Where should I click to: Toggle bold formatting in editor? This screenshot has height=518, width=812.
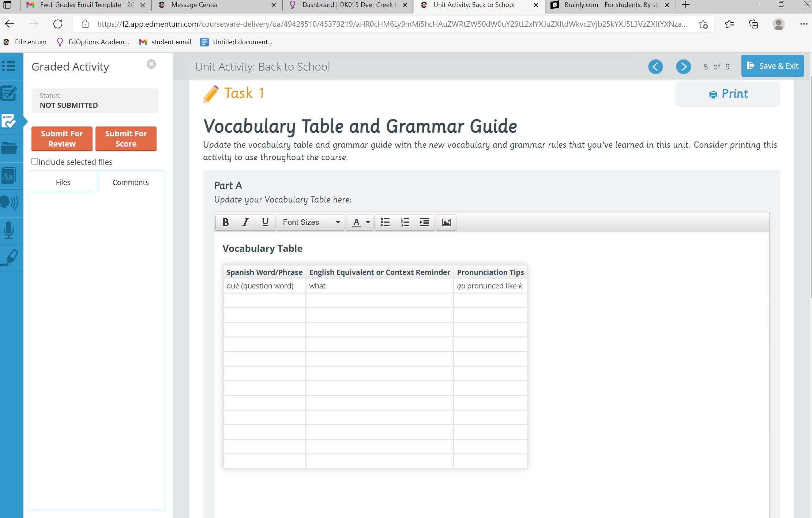[225, 222]
